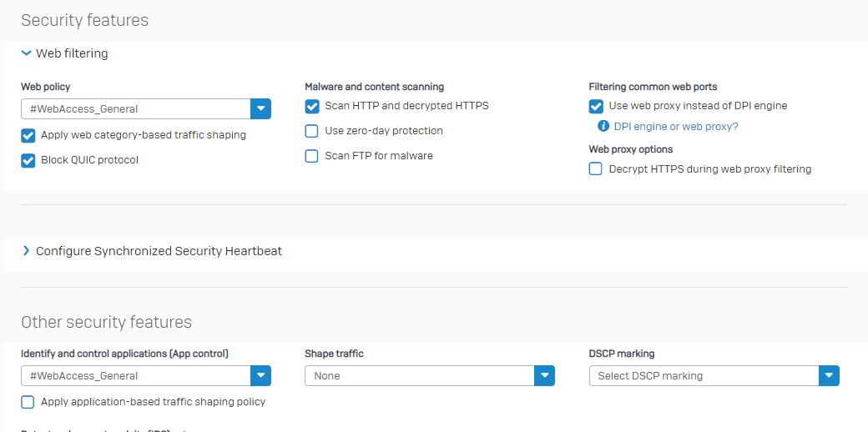Click the Other security features heading
The height and width of the screenshot is (432, 868).
(106, 322)
